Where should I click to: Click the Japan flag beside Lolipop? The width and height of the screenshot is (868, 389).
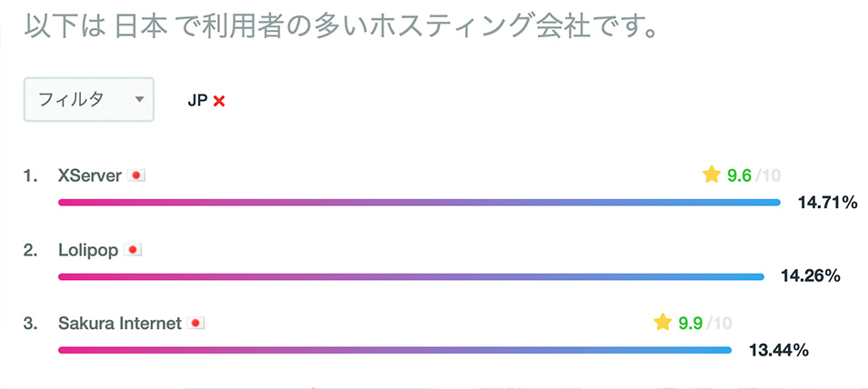pos(133,250)
